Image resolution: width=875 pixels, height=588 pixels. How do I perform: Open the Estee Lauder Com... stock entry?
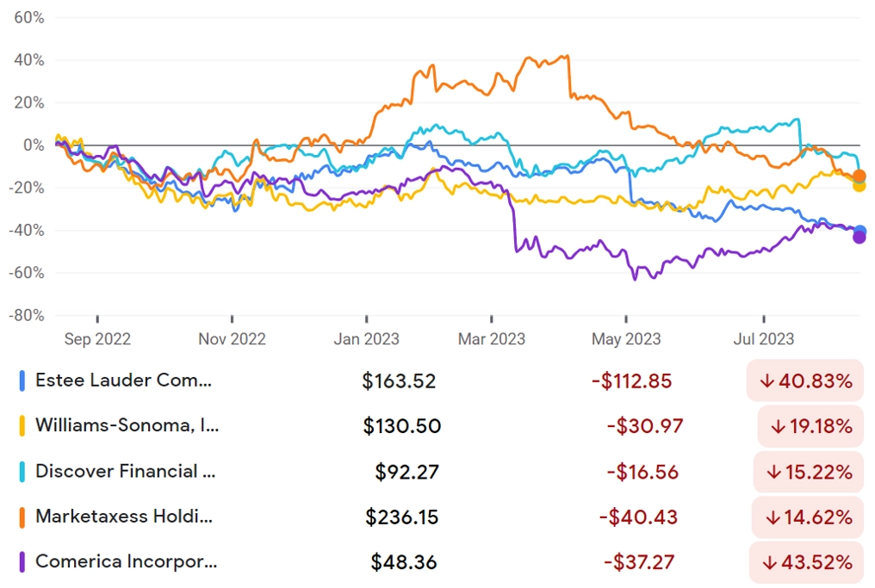point(123,381)
